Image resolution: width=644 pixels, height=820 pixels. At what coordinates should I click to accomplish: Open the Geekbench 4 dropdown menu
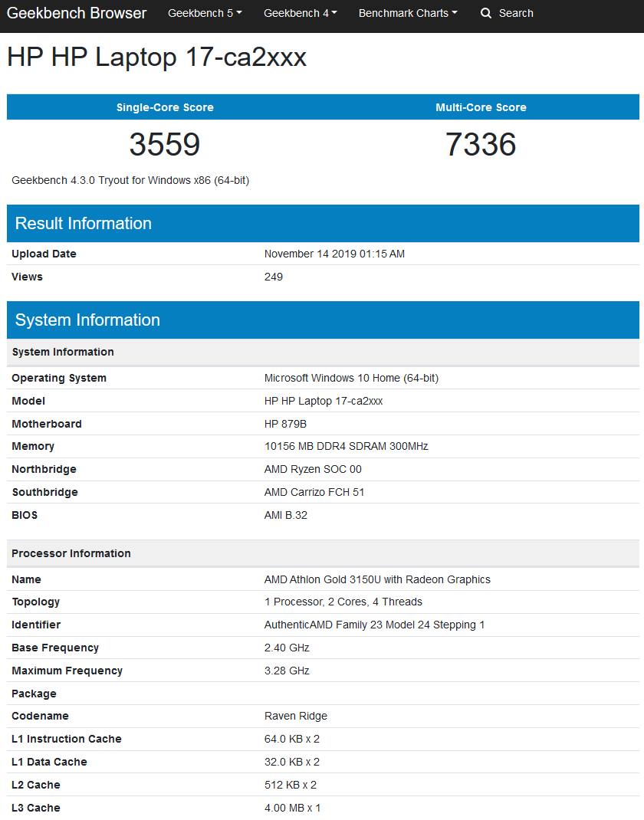301,13
